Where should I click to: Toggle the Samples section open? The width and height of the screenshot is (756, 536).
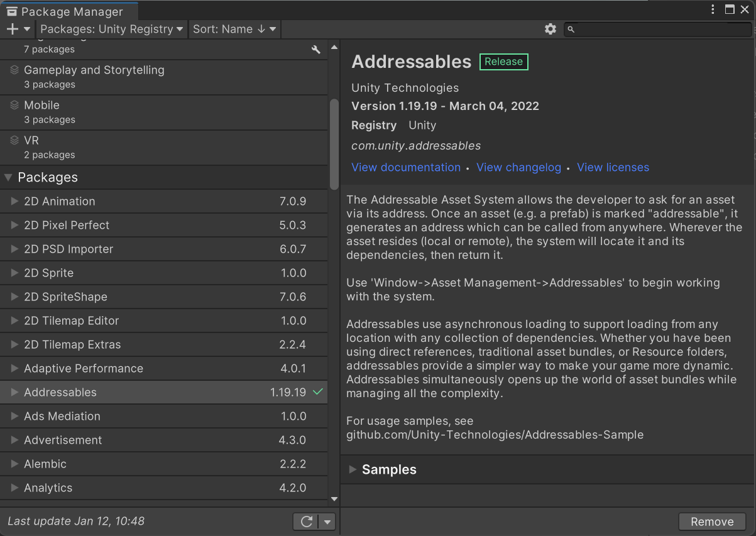click(354, 469)
